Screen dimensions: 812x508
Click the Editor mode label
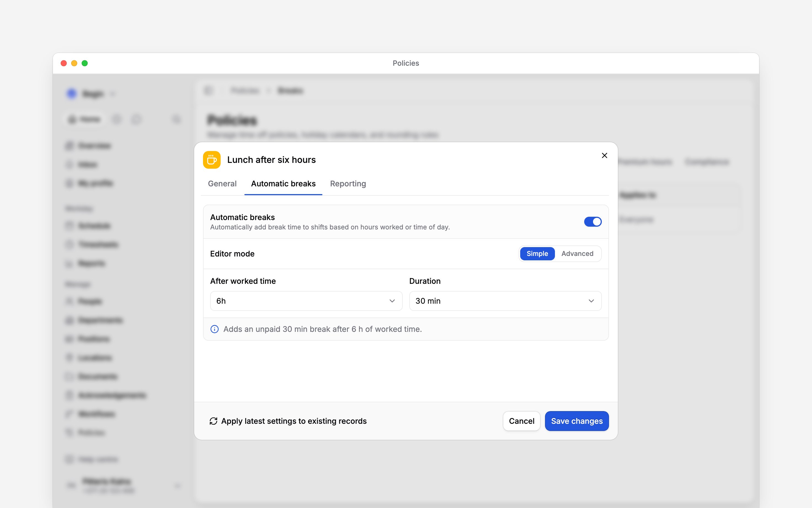[x=232, y=254]
